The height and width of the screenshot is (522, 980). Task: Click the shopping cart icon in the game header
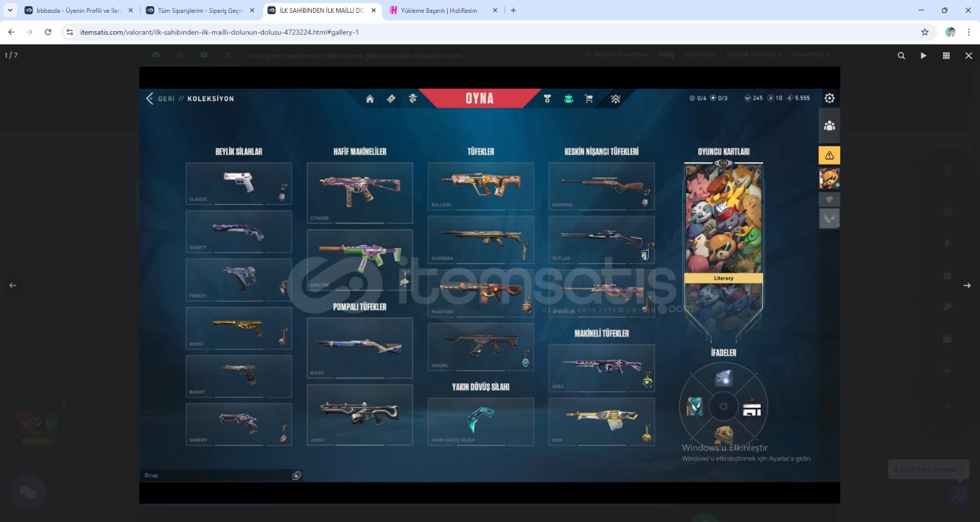[589, 99]
